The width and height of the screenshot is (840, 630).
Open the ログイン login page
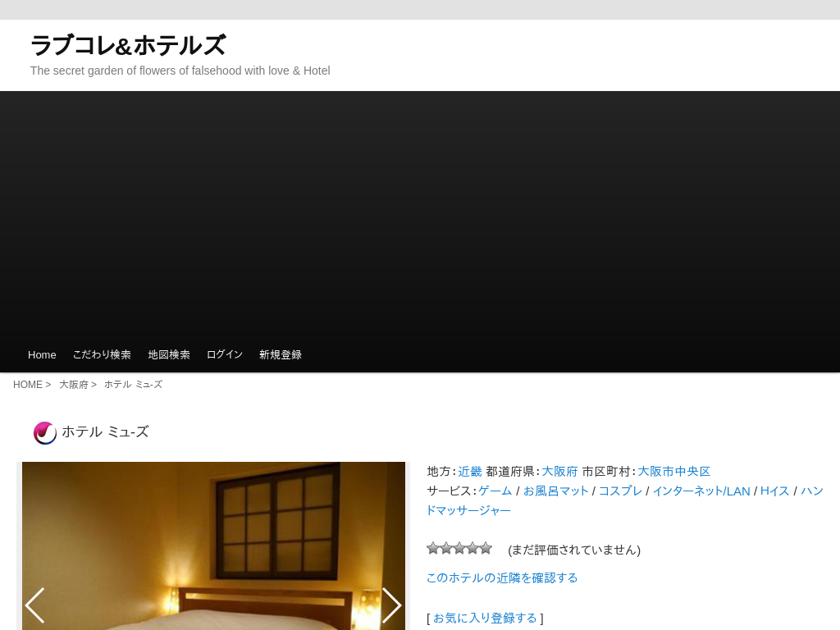coord(225,354)
